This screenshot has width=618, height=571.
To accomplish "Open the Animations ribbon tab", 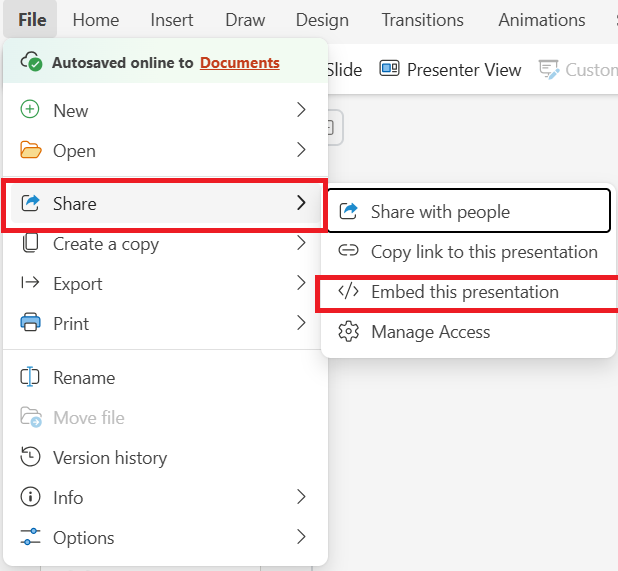I will [542, 20].
